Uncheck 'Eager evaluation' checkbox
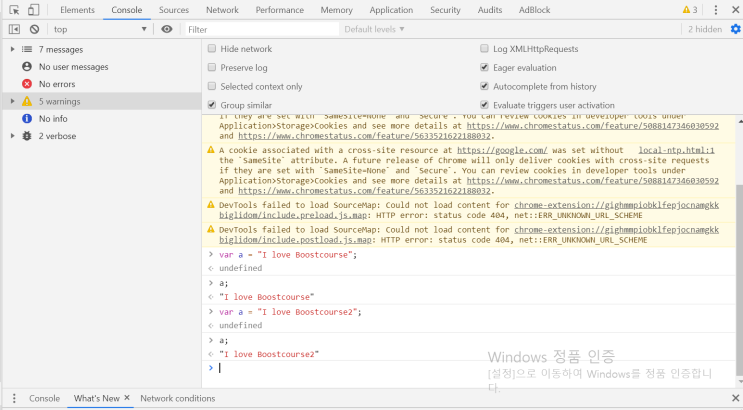 484,67
